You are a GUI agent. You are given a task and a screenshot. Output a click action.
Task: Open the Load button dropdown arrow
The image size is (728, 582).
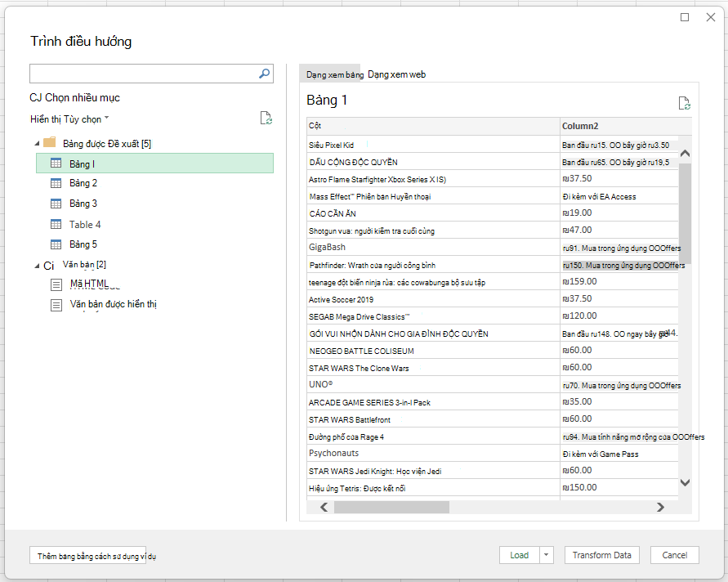547,555
